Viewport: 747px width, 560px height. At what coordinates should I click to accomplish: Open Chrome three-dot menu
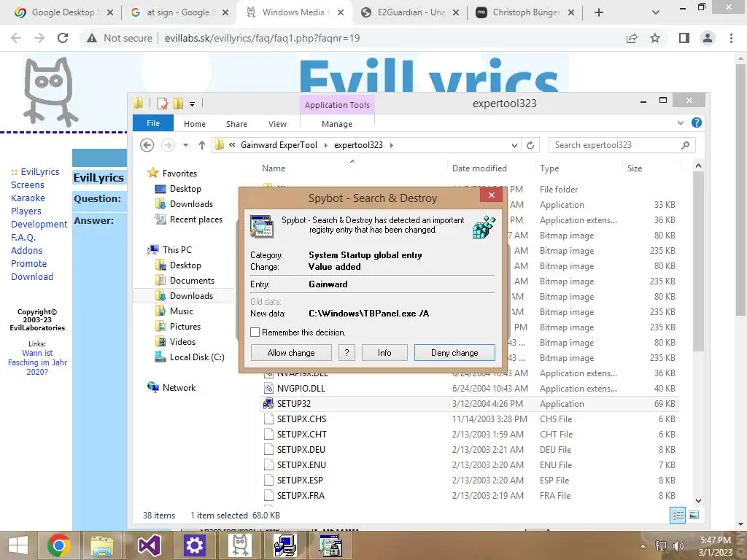pos(731,38)
